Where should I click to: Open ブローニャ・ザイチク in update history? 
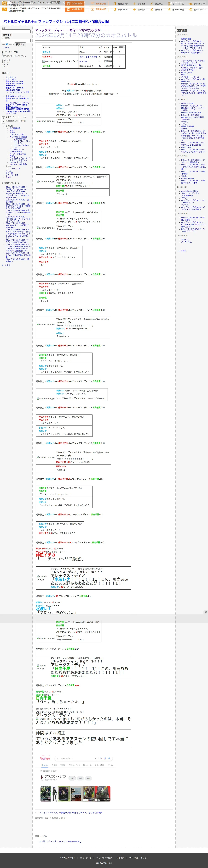(x=190, y=193)
